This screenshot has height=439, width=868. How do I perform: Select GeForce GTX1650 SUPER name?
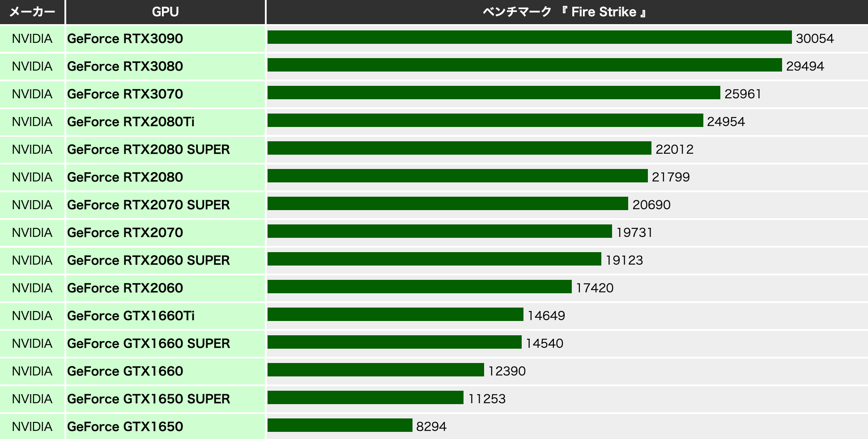coord(148,399)
